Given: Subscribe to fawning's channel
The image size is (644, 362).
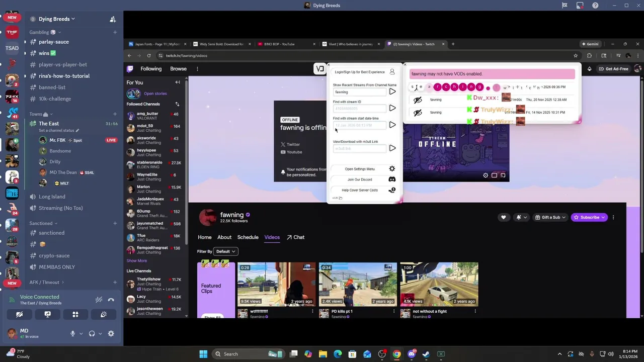Looking at the screenshot, I should 590,217.
